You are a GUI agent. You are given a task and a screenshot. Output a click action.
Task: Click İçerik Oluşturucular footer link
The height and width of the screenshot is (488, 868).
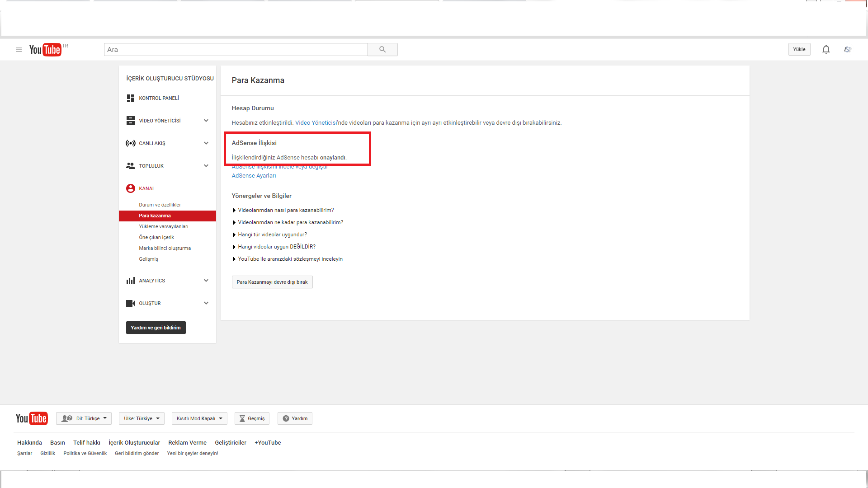(x=134, y=443)
